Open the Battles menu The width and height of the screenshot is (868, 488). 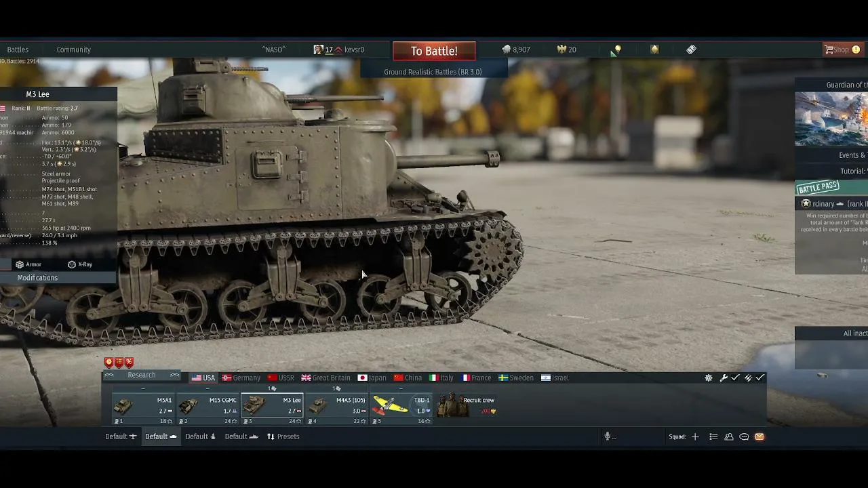18,49
